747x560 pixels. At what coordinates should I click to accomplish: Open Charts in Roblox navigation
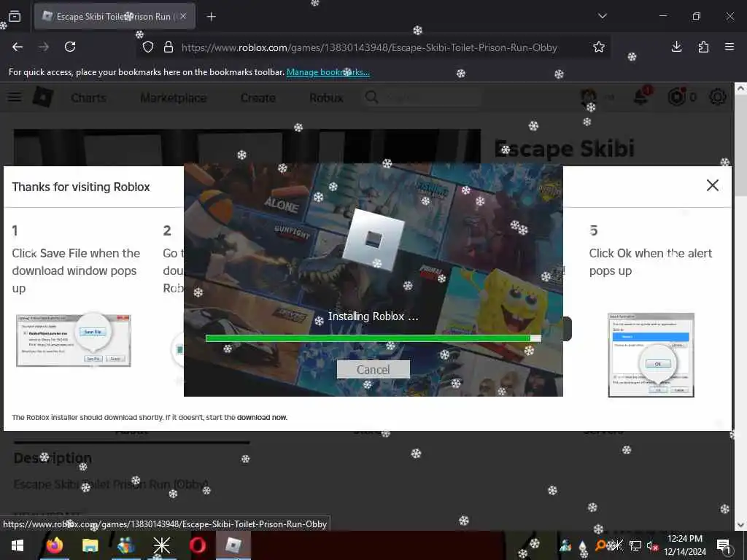88,98
